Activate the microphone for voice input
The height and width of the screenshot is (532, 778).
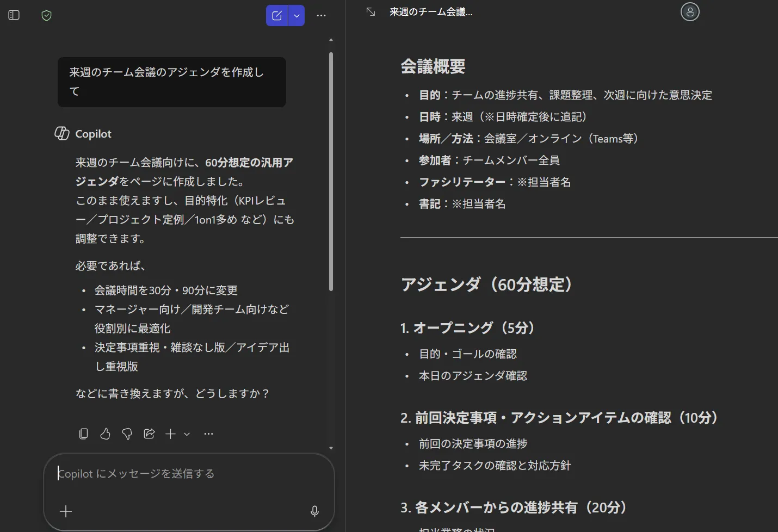[314, 511]
